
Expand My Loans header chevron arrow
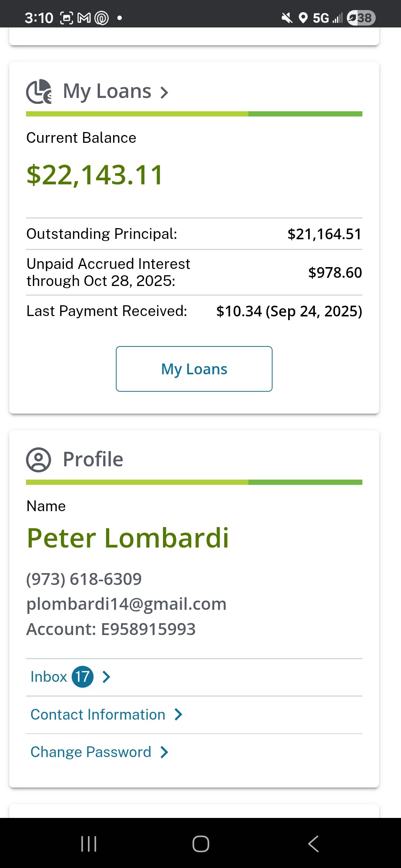point(164,92)
